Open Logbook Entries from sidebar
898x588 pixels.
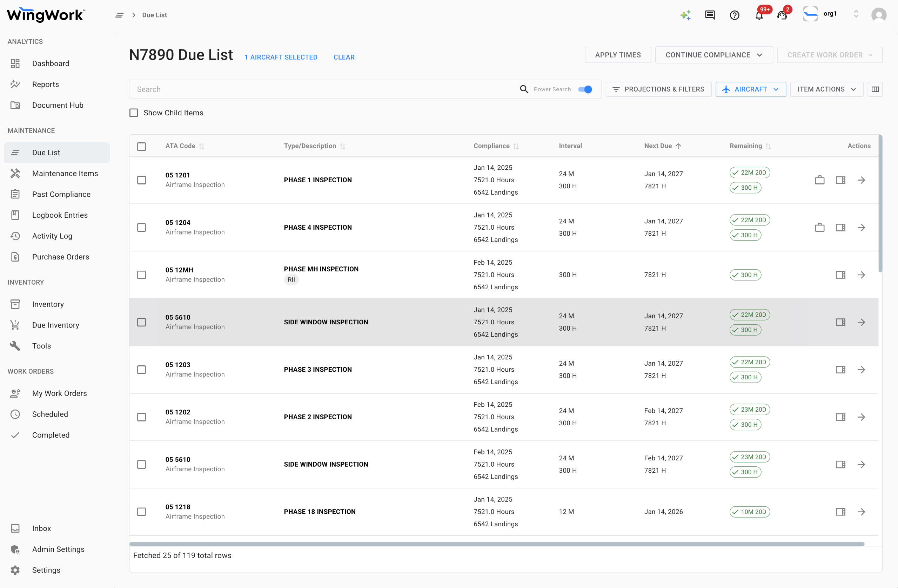(60, 215)
